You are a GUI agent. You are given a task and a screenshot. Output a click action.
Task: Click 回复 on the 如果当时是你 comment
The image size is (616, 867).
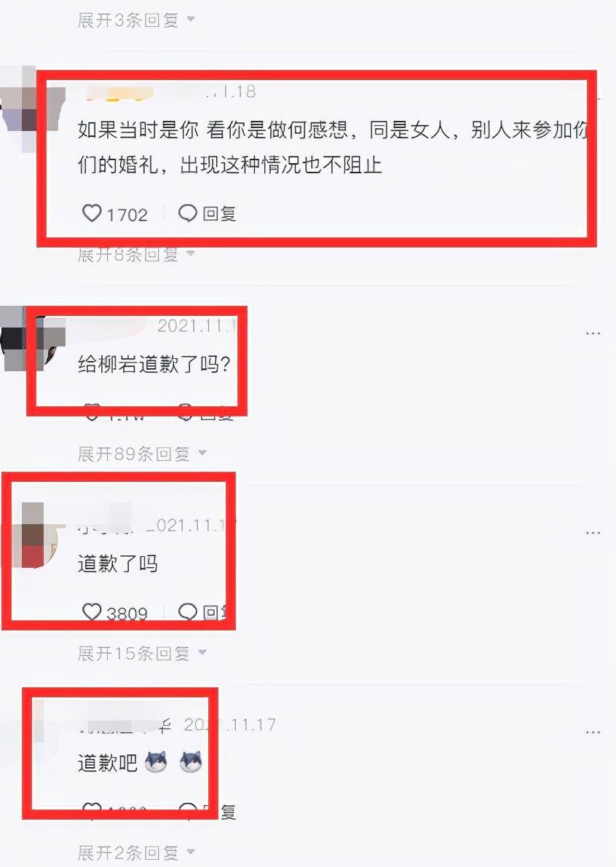click(x=219, y=213)
